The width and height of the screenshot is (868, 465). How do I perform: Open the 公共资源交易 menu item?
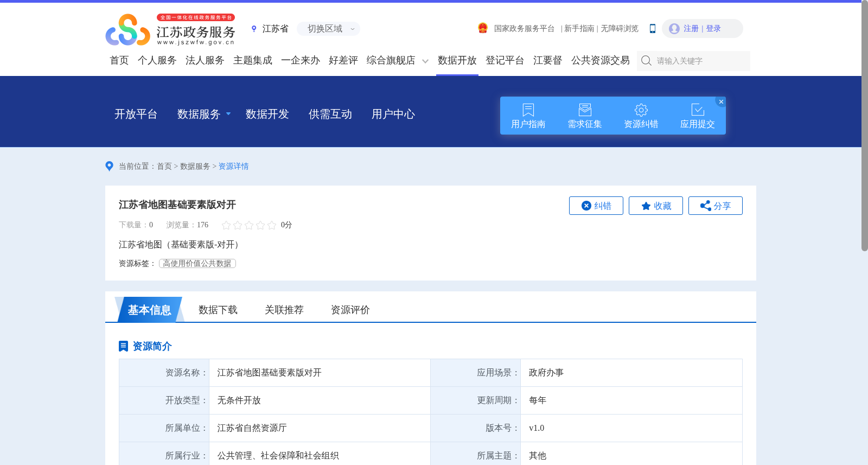[601, 60]
